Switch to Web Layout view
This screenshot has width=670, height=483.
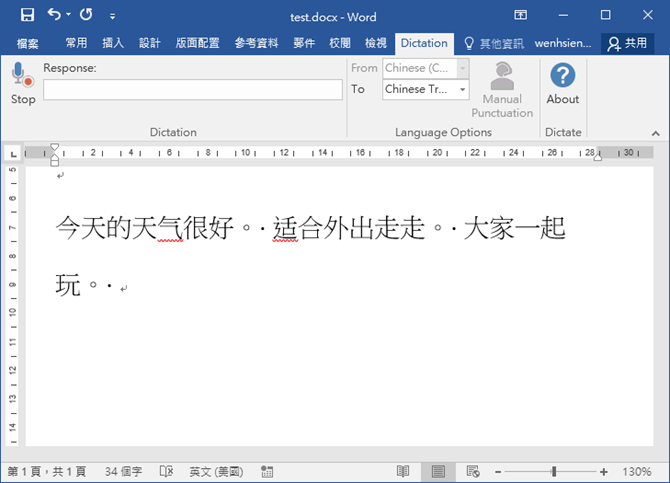click(x=473, y=472)
